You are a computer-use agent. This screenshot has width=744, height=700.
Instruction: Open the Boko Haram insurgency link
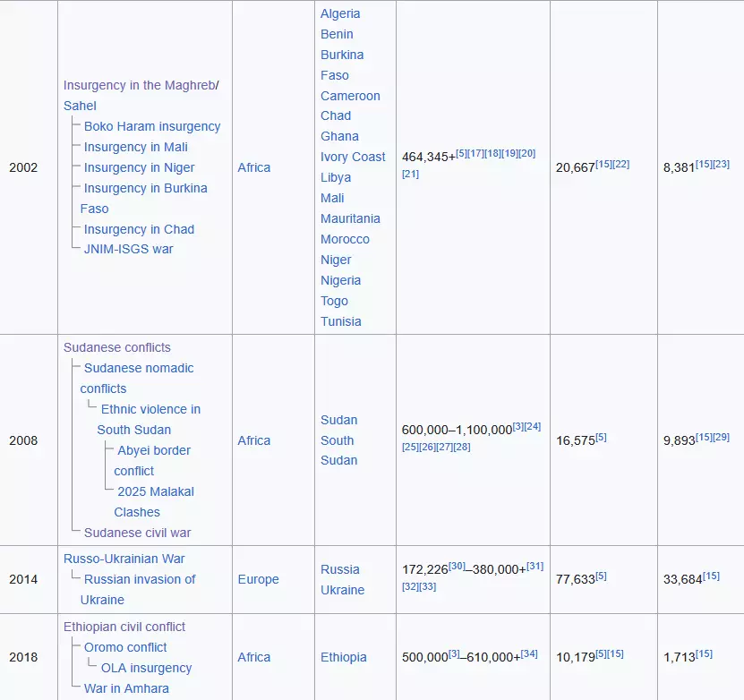(152, 126)
